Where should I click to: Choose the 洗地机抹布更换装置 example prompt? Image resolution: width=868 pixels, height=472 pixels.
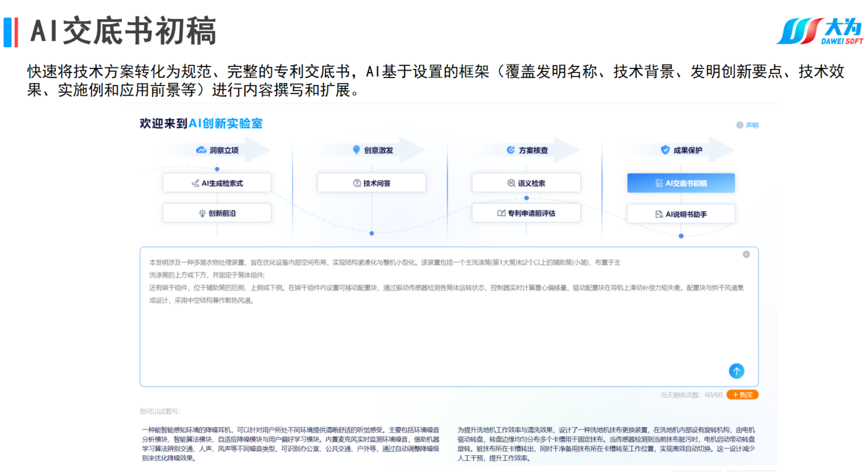607,444
